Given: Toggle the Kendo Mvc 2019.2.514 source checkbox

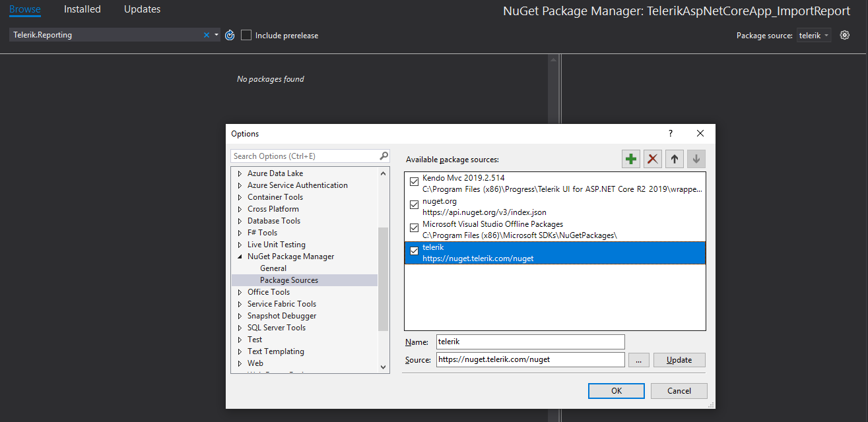Looking at the screenshot, I should tap(415, 181).
